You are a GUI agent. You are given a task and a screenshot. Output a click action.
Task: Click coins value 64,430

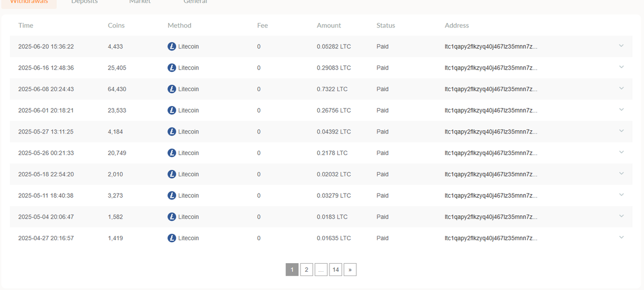(x=117, y=89)
